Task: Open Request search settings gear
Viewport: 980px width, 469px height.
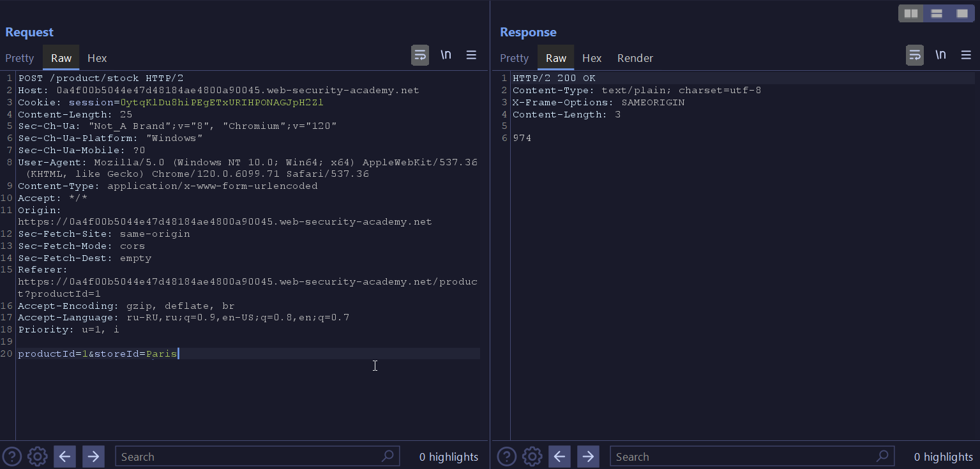Action: point(38,456)
